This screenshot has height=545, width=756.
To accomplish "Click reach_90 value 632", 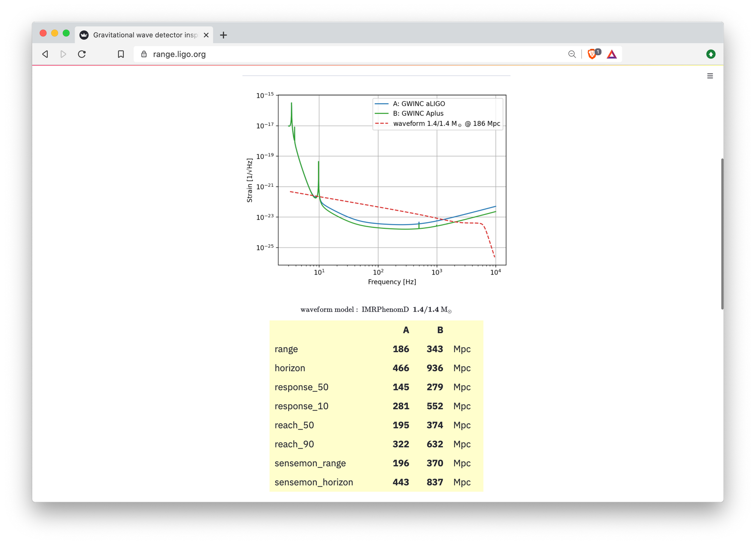I will pos(435,444).
